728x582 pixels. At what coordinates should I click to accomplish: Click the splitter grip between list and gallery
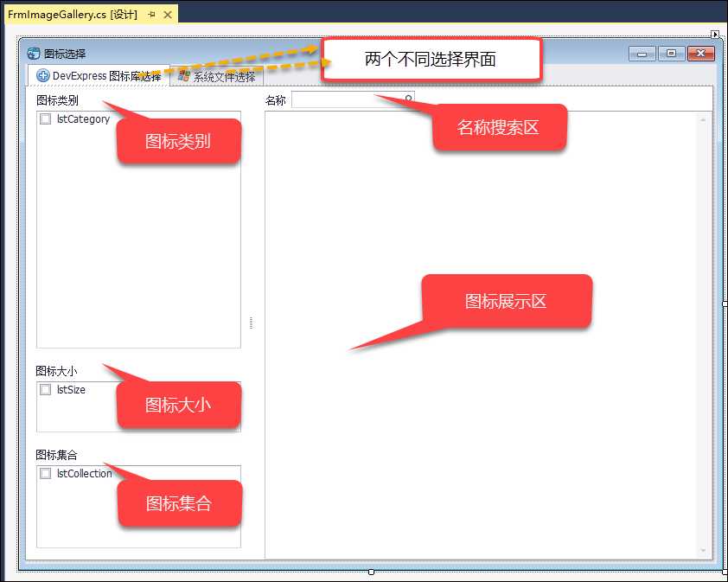252,323
